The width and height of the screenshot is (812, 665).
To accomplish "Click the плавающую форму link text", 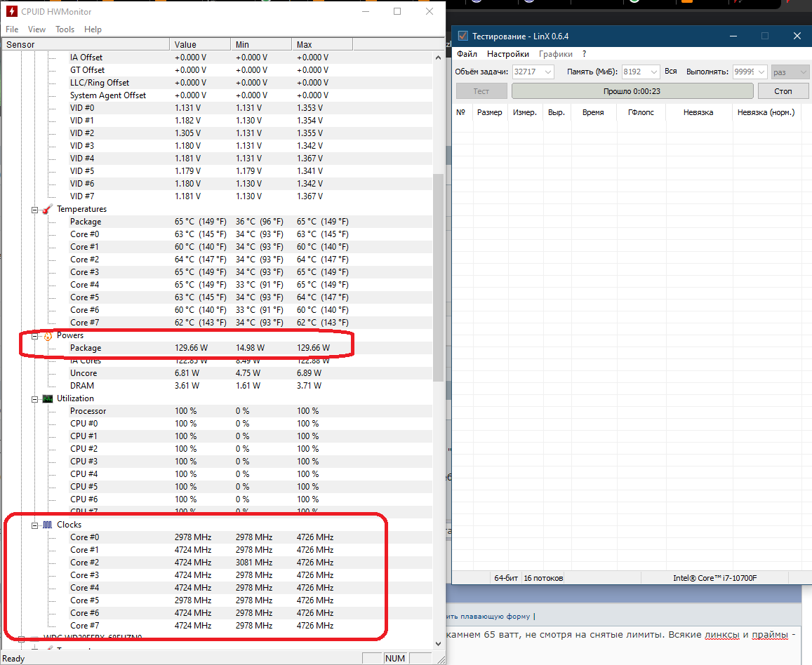I will pos(495,617).
